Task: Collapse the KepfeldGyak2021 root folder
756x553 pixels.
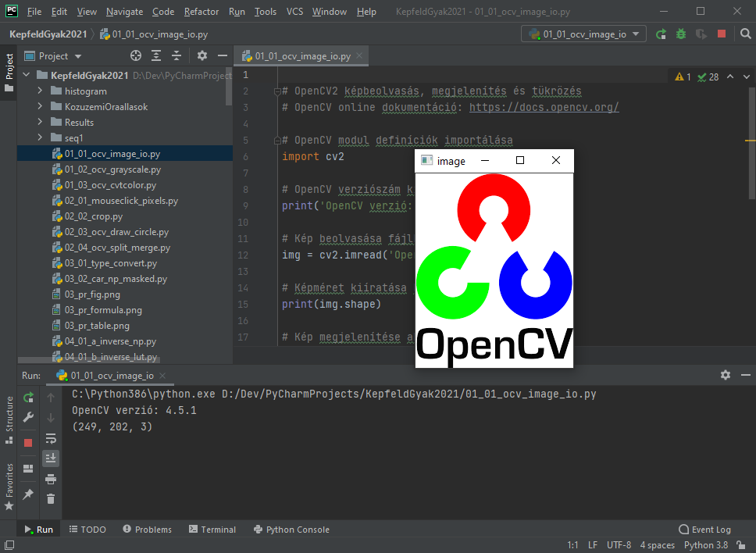Action: 27,75
